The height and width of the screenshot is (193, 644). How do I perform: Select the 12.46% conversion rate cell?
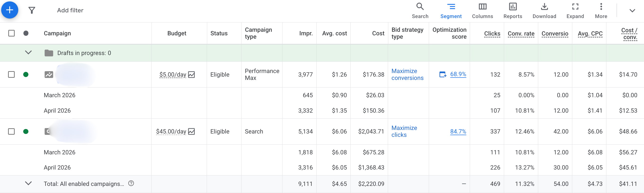[524, 131]
